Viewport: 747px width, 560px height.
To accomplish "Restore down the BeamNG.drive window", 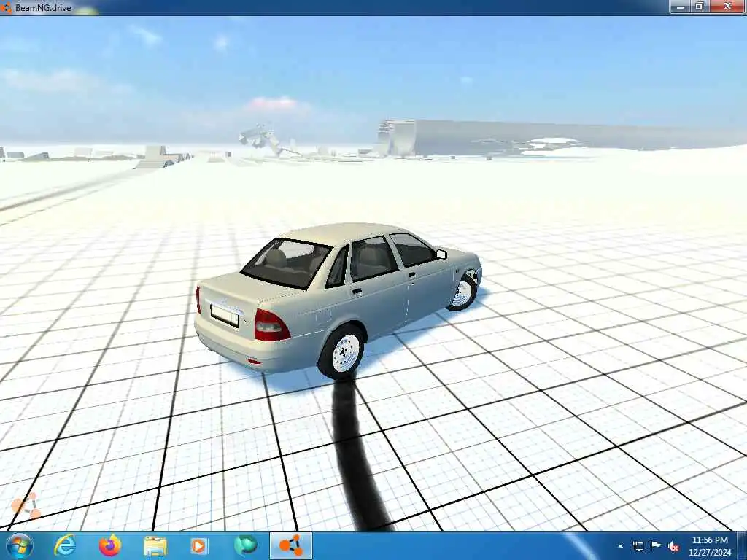I will point(700,7).
